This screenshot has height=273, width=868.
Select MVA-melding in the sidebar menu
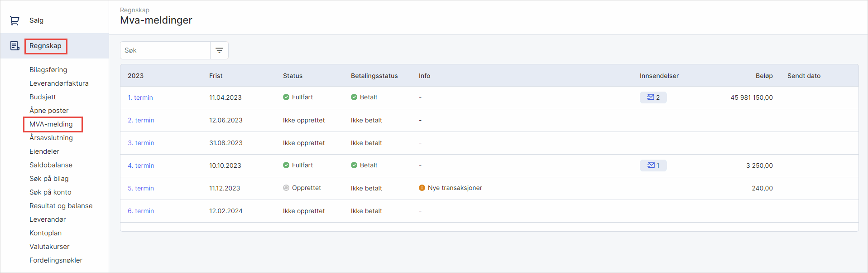(51, 124)
